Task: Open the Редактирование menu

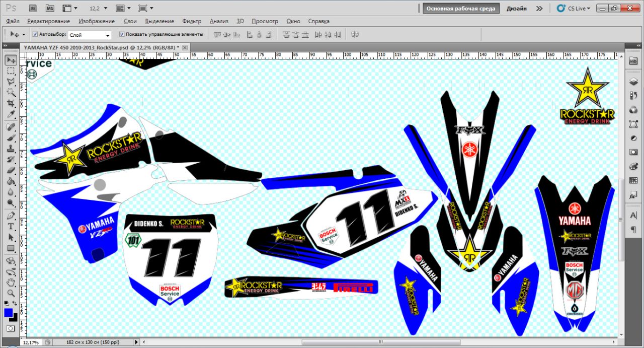Action: coord(48,21)
